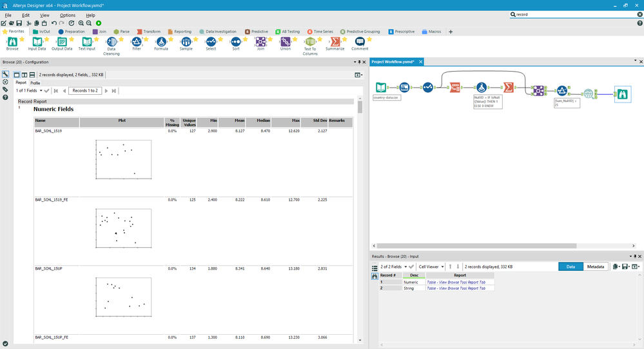644x349 pixels.
Task: Open the '1 of 1 Fields' dropdown
Action: 29,90
